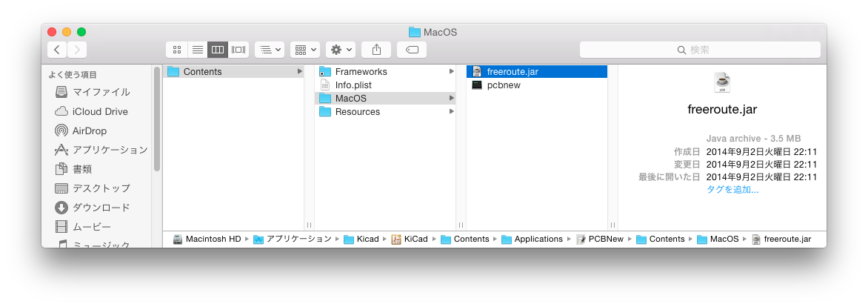
Task: Click freeroute.jar in the path bar
Action: click(781, 239)
